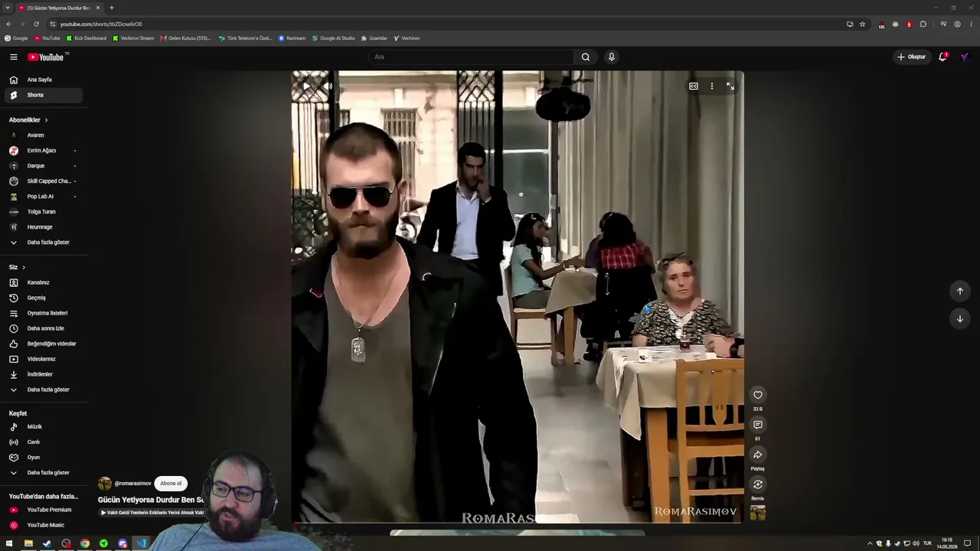980x551 pixels.
Task: Open the Google AI Studio bookmark
Action: coord(334,38)
